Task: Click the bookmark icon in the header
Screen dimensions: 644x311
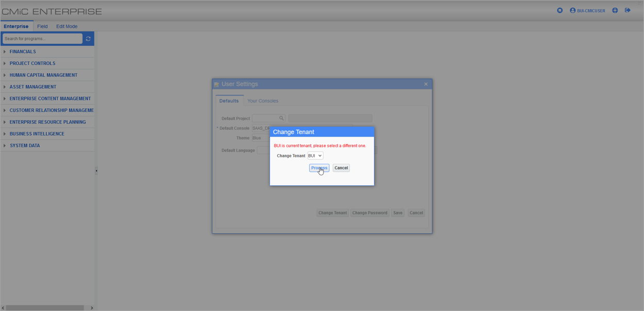Action: coord(560,10)
